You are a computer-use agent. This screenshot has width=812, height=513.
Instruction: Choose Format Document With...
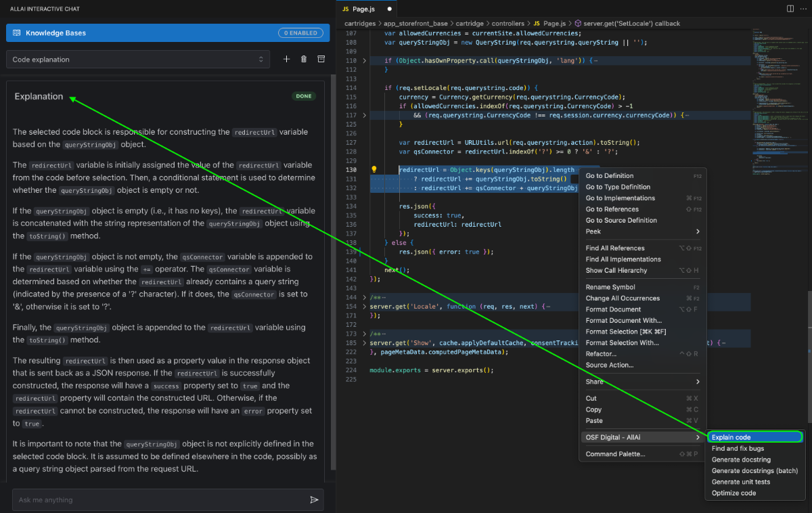click(643, 320)
